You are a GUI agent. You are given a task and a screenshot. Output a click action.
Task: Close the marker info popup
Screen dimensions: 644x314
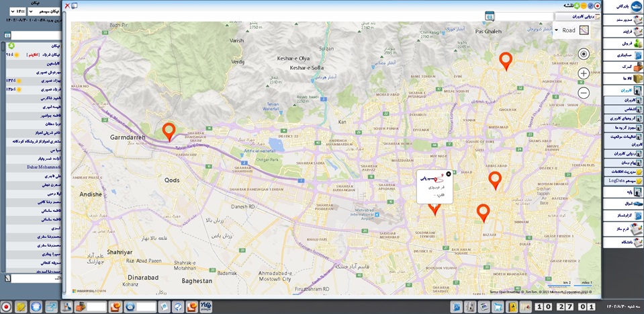pyautogui.click(x=449, y=174)
